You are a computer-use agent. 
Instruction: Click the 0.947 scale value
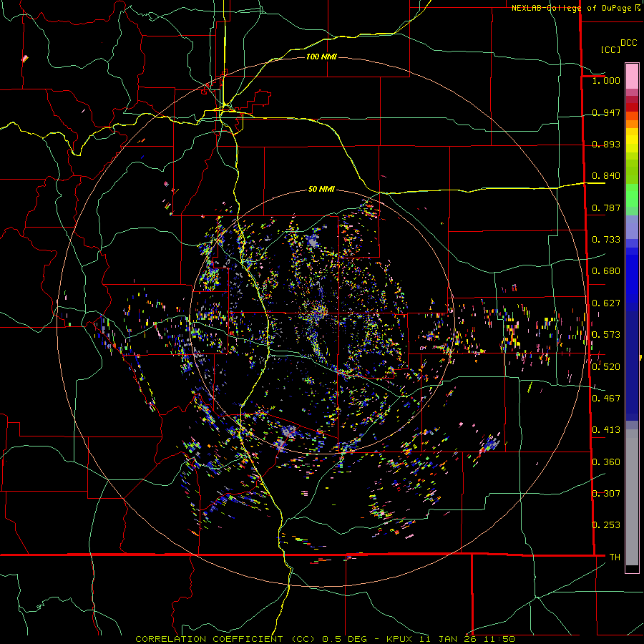(606, 112)
